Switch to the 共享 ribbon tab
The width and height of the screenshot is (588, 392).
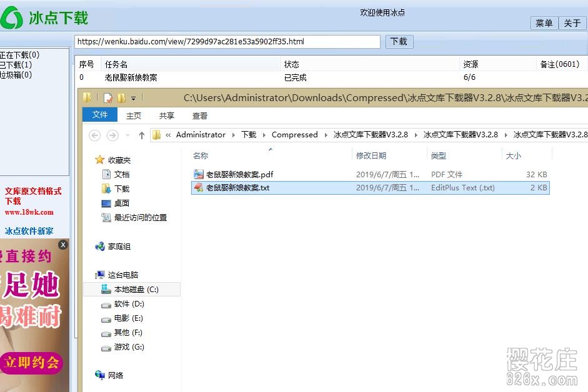pos(166,115)
